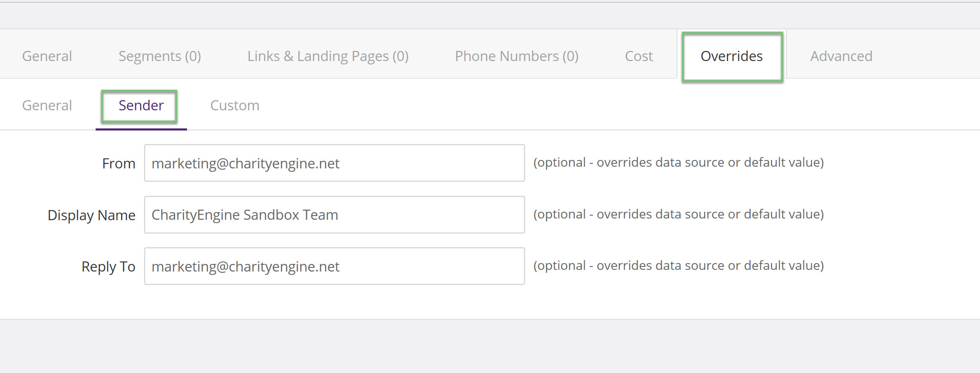Switch to the General sub-tab under Overrides
The height and width of the screenshot is (373, 980).
click(x=47, y=105)
